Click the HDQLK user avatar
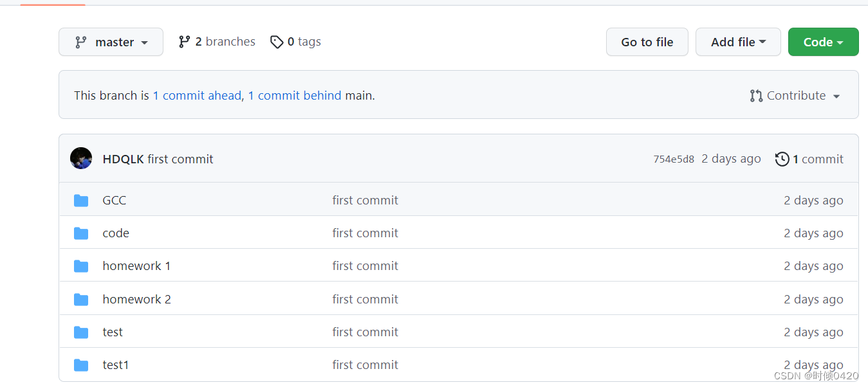This screenshot has width=868, height=387. coord(81,158)
